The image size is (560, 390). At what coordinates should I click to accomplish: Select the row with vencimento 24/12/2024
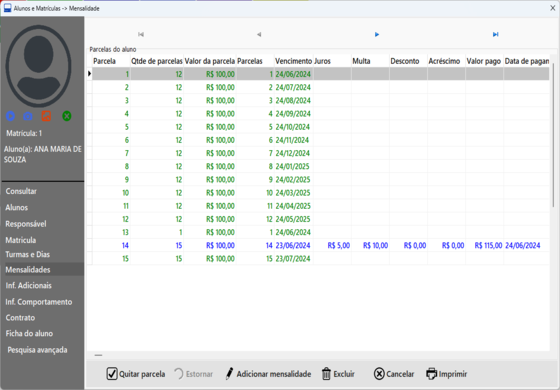coord(319,153)
